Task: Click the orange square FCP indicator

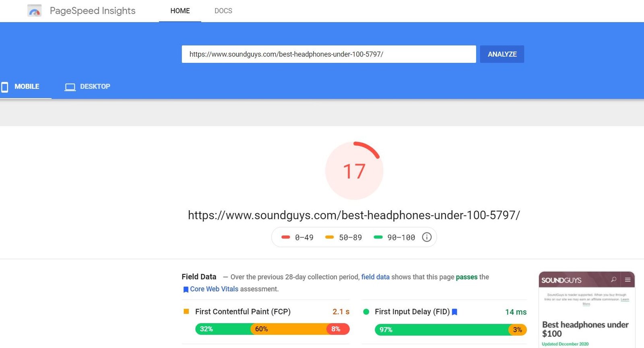Action: (x=186, y=311)
